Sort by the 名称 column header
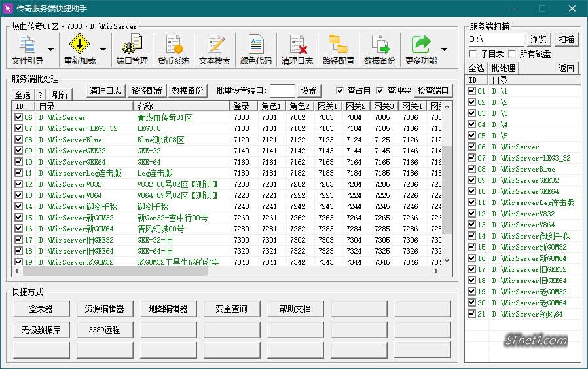Viewport: 588px width, 369px height. pos(181,106)
